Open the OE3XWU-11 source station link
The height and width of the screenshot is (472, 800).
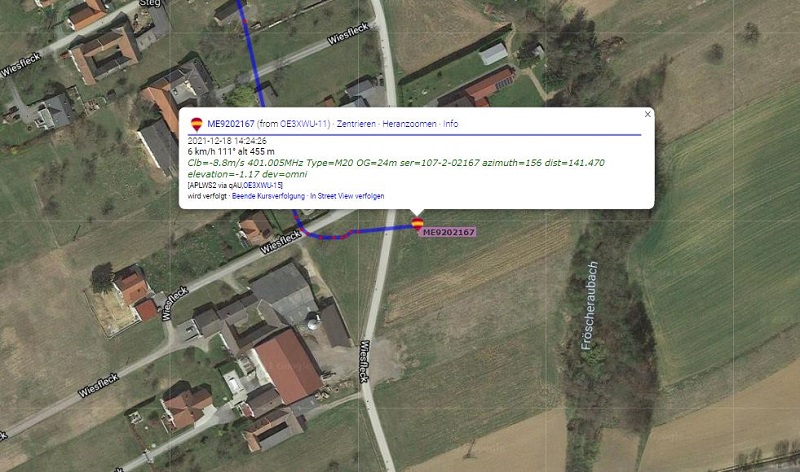[x=304, y=124]
